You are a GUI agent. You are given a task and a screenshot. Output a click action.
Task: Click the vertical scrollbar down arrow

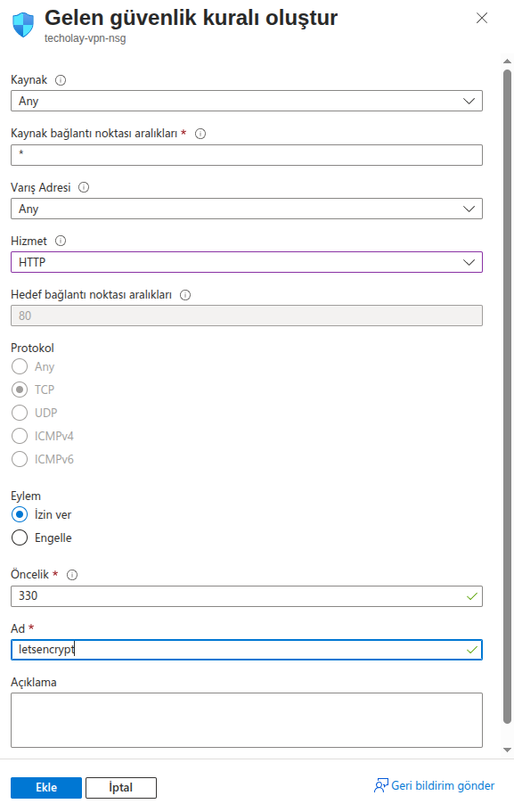[x=507, y=750]
